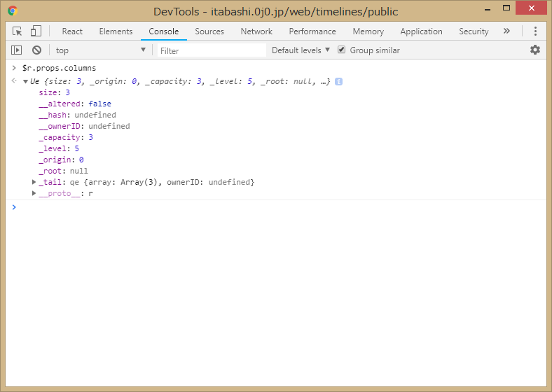Toggle the device toolbar icon
The height and width of the screenshot is (392, 552).
click(x=36, y=31)
